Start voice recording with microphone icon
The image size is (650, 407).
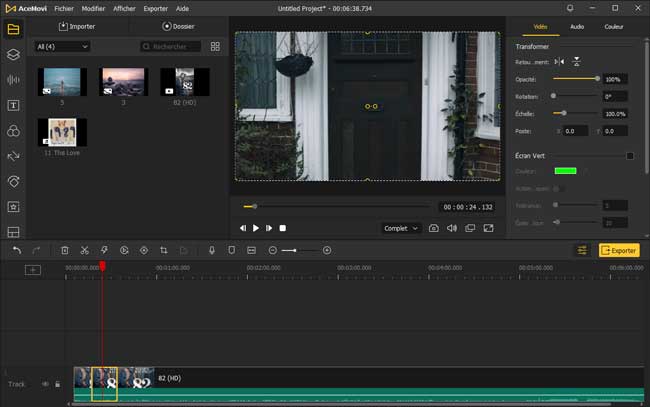pos(212,250)
